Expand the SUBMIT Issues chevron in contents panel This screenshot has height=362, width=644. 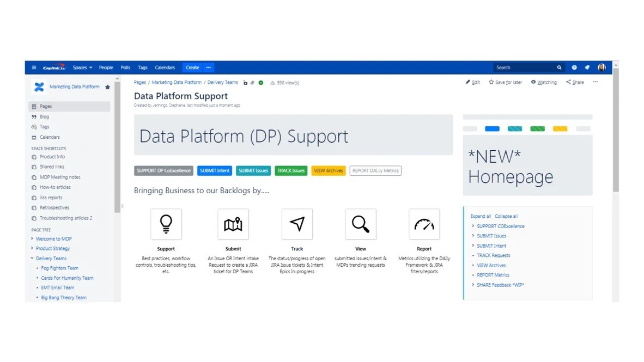tap(473, 236)
